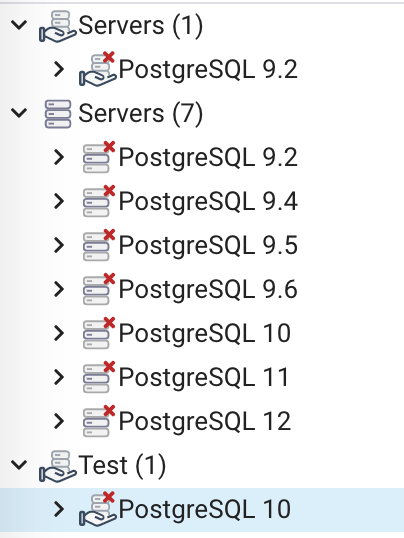Click the PostgreSQL 9.5 disconnected server icon
The image size is (404, 538).
tap(99, 245)
